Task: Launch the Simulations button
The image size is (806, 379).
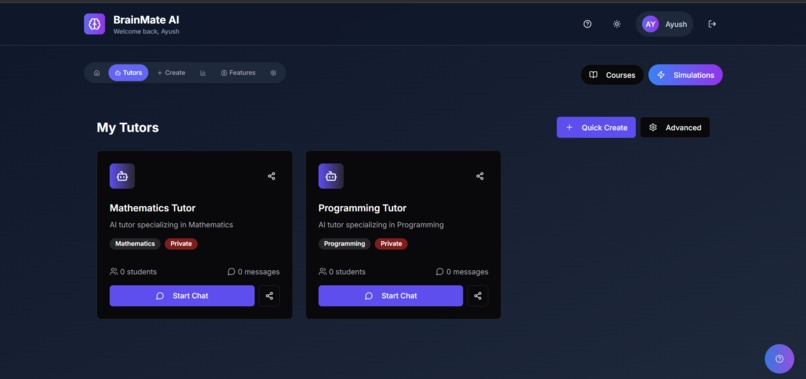Action: (x=685, y=75)
